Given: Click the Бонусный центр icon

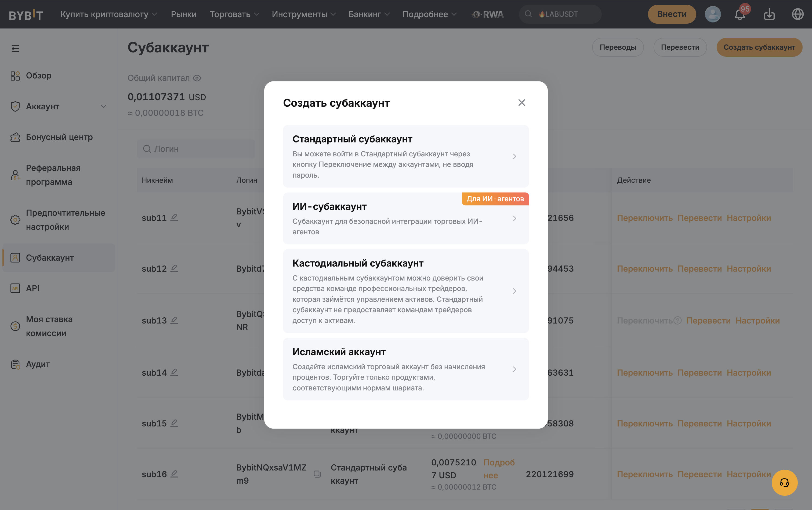Looking at the screenshot, I should [x=15, y=137].
